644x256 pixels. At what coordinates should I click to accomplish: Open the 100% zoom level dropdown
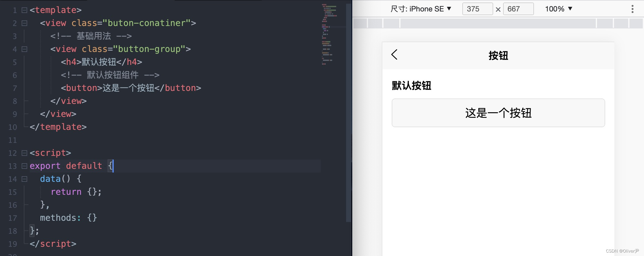(559, 9)
